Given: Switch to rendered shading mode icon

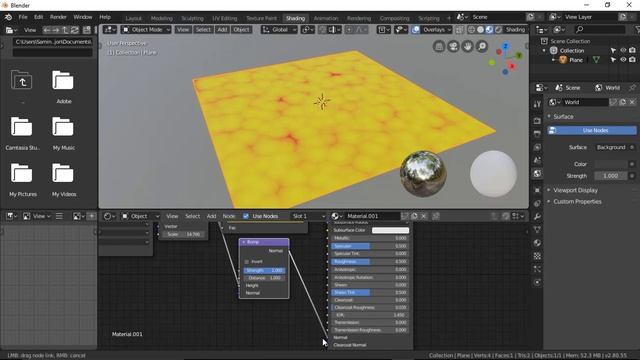Looking at the screenshot, I should click(498, 30).
